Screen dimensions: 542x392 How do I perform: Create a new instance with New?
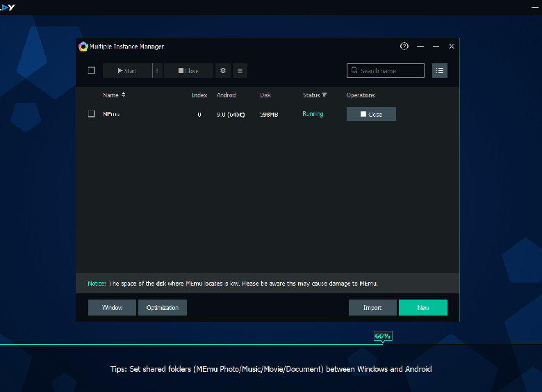(x=423, y=308)
